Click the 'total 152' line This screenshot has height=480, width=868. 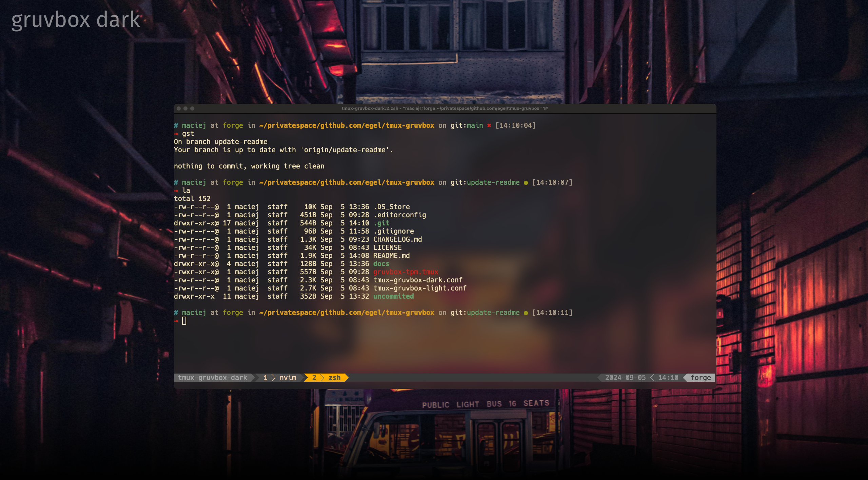click(192, 199)
